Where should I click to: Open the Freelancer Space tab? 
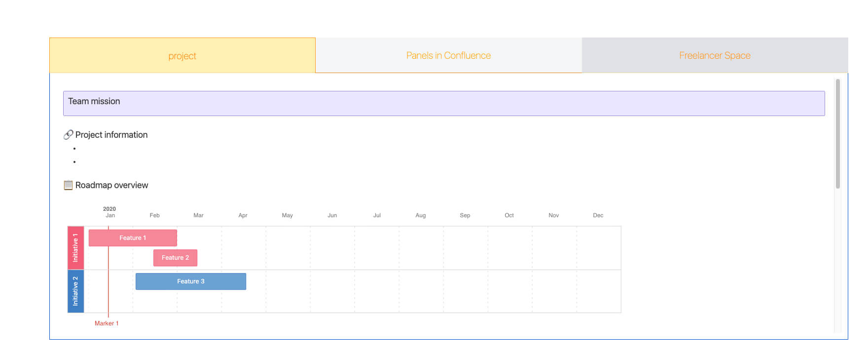pos(714,55)
